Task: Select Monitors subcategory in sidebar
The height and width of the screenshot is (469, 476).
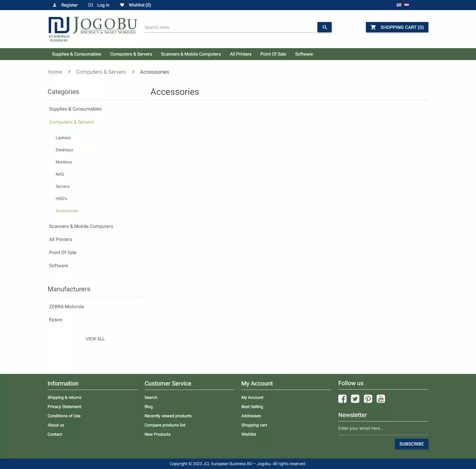Action: click(64, 162)
